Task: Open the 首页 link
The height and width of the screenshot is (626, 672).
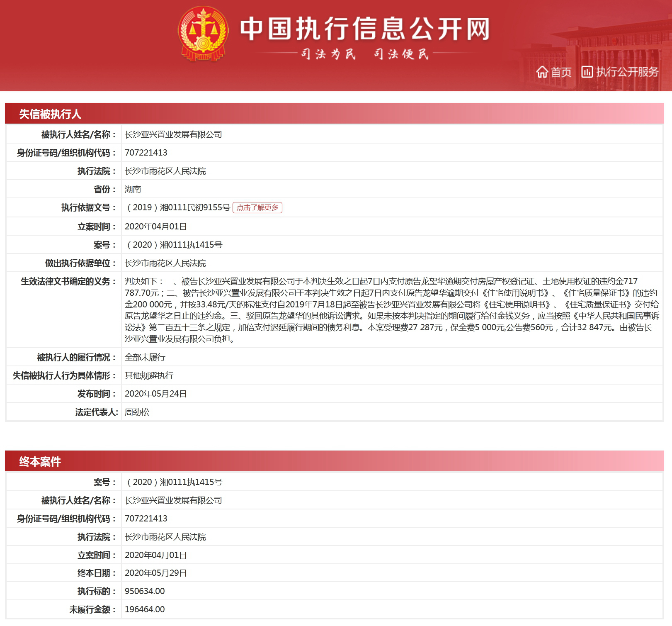Action: [x=561, y=72]
